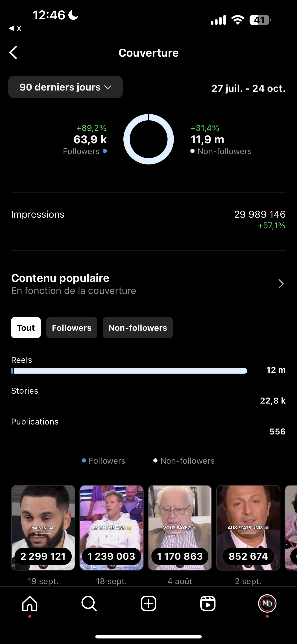Viewport: 297px width, 644px height.
Task: Select the Tout filter
Action: [x=26, y=328]
